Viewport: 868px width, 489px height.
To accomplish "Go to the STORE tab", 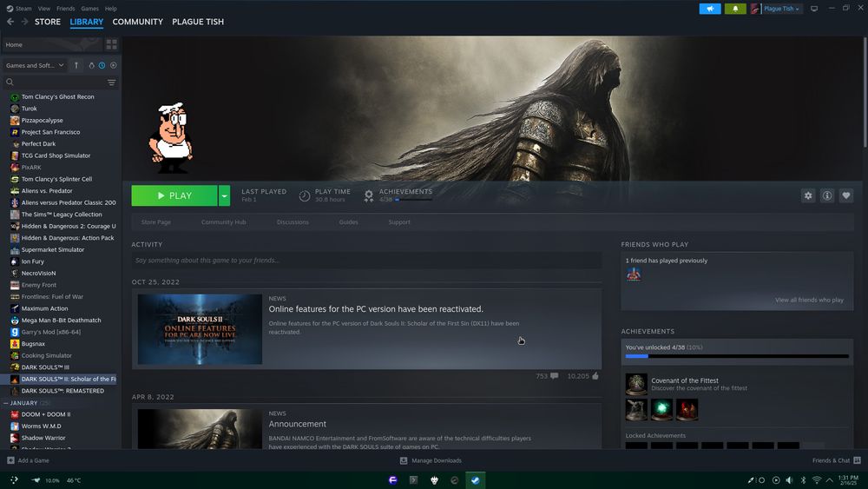I will (48, 22).
